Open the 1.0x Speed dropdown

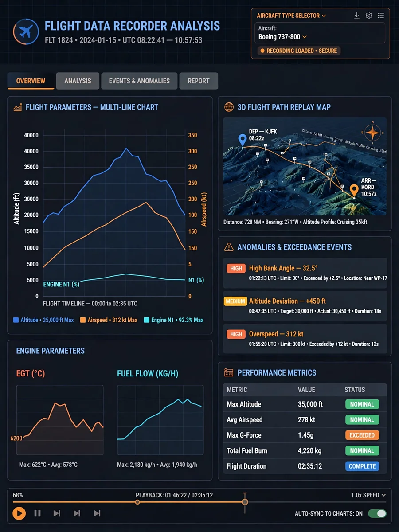tap(368, 495)
